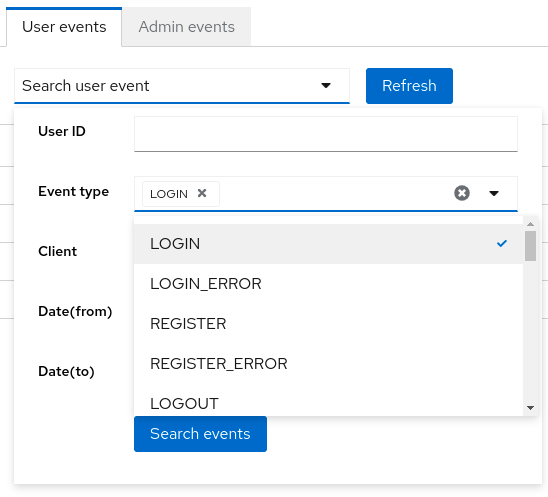The height and width of the screenshot is (497, 548).
Task: Click the event list scroll-up arrow
Action: (x=530, y=224)
